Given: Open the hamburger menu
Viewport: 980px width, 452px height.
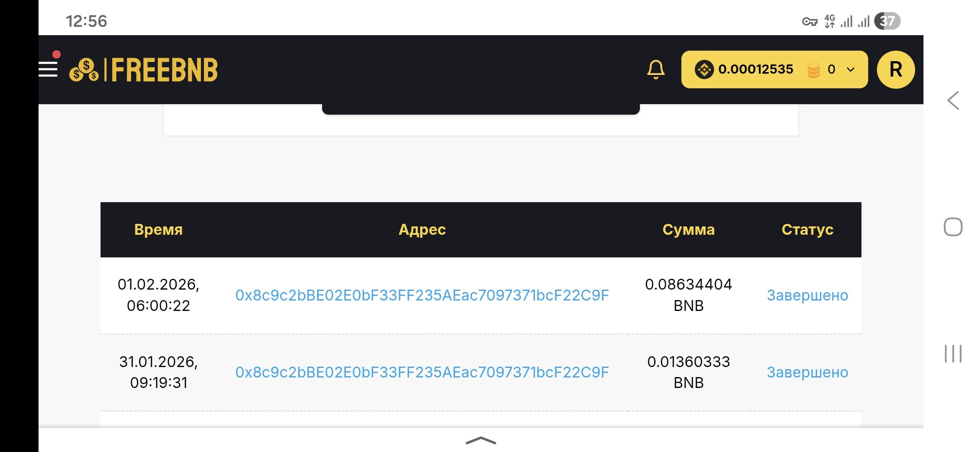Looking at the screenshot, I should coord(48,69).
